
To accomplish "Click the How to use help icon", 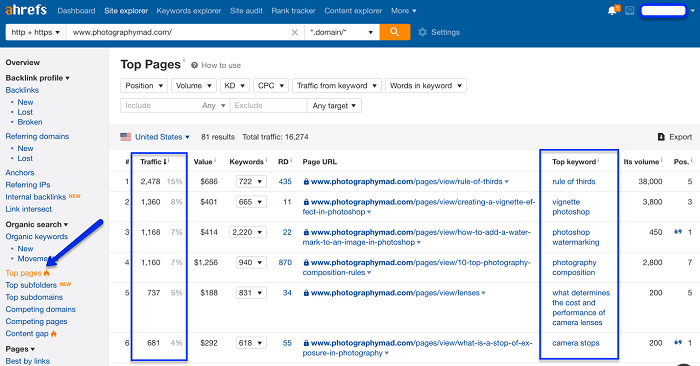I will coord(194,65).
